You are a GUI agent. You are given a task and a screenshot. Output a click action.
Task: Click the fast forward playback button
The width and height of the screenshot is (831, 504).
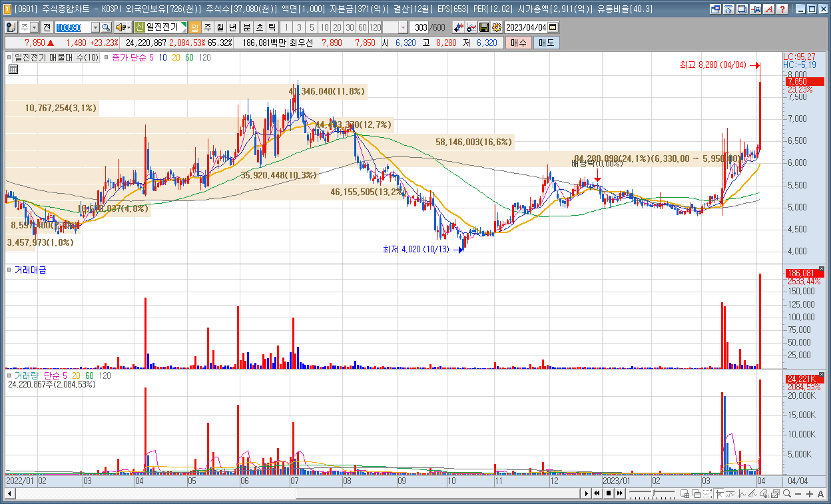(x=619, y=493)
